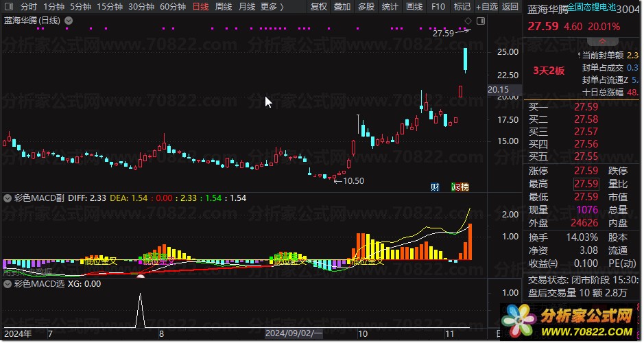Image resolution: width=644 pixels, height=343 pixels.
Task: Select the 5分钟 period
Action: (x=80, y=7)
